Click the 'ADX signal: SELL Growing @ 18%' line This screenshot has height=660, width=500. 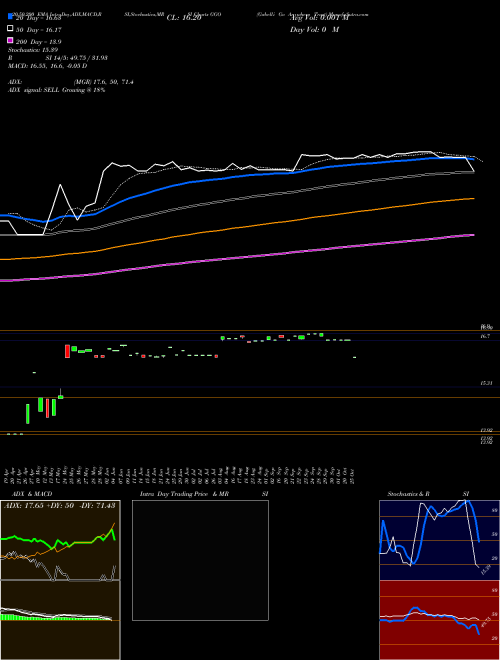[x=56, y=90]
